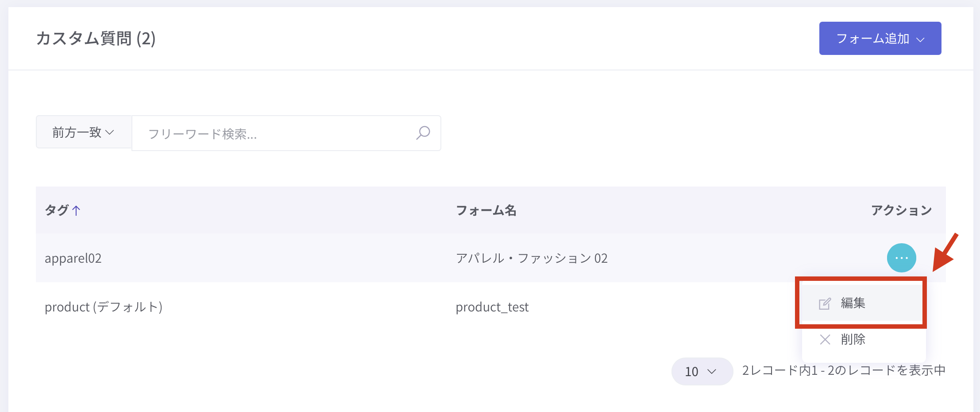The image size is (980, 412).
Task: Select 編集 from the action menu
Action: pyautogui.click(x=853, y=303)
